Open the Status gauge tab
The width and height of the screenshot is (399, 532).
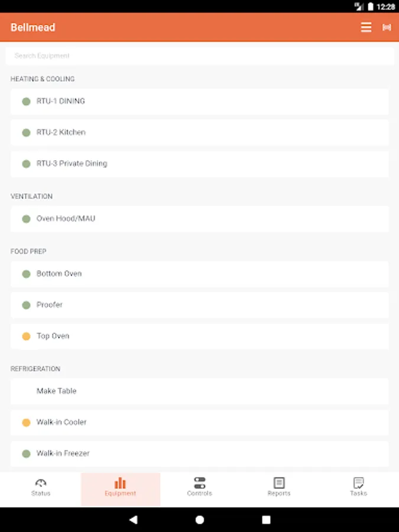pos(41,487)
